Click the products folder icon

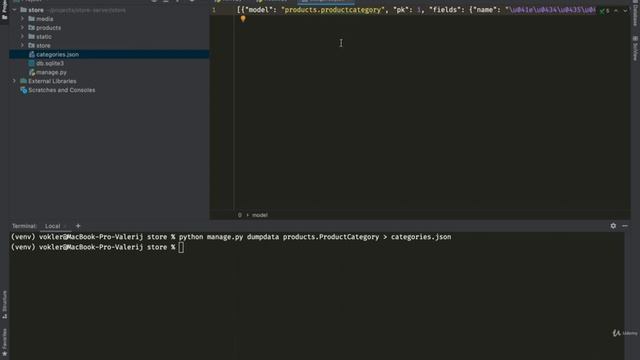[31, 28]
